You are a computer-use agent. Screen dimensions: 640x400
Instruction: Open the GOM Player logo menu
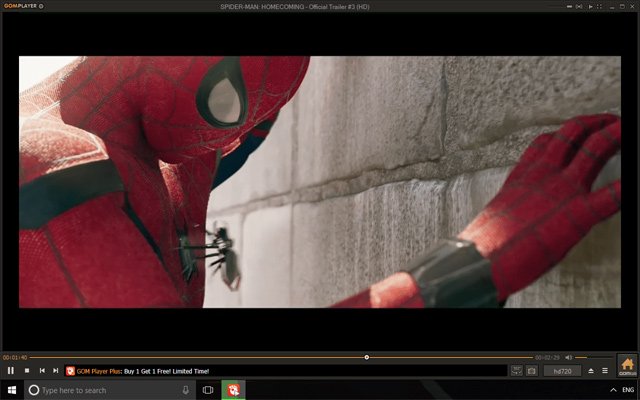(x=20, y=6)
